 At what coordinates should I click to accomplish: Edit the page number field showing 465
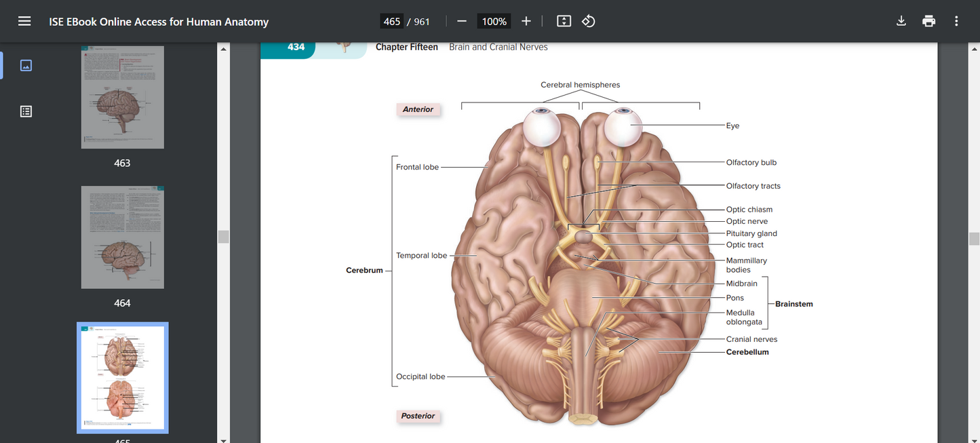pyautogui.click(x=391, y=21)
